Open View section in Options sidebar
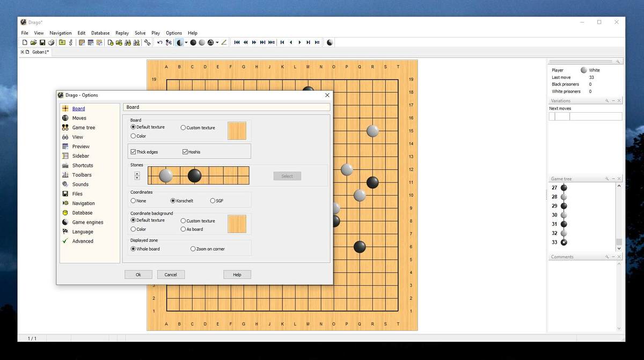This screenshot has width=644, height=360. point(78,137)
